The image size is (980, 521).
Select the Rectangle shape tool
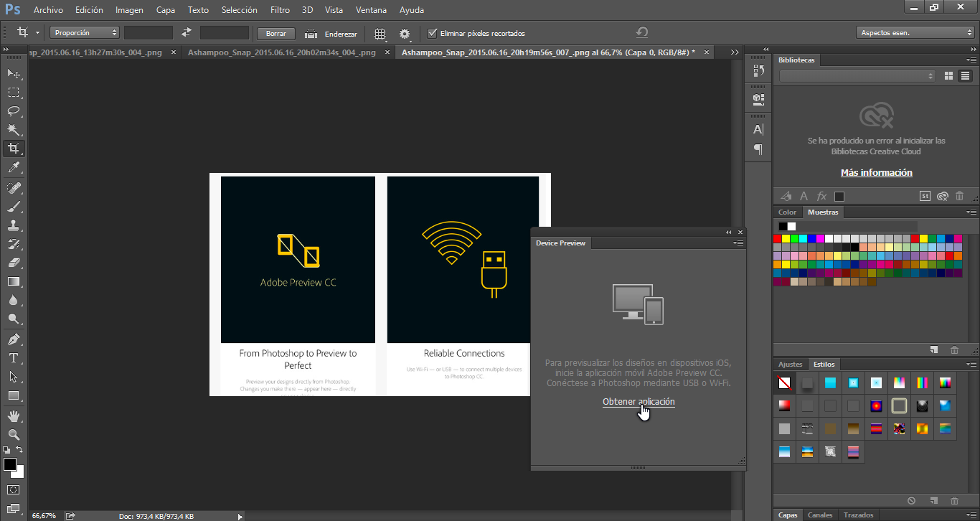[x=14, y=395]
